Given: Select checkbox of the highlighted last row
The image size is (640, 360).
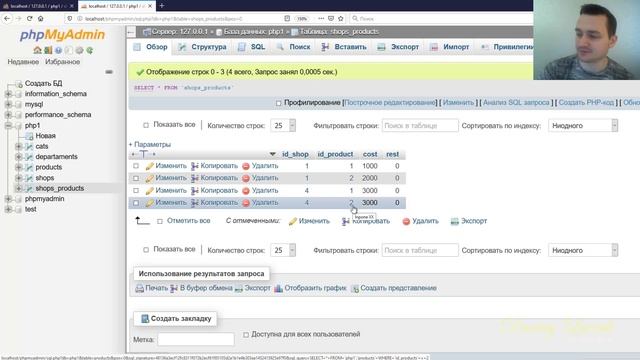Looking at the screenshot, I should [136, 203].
